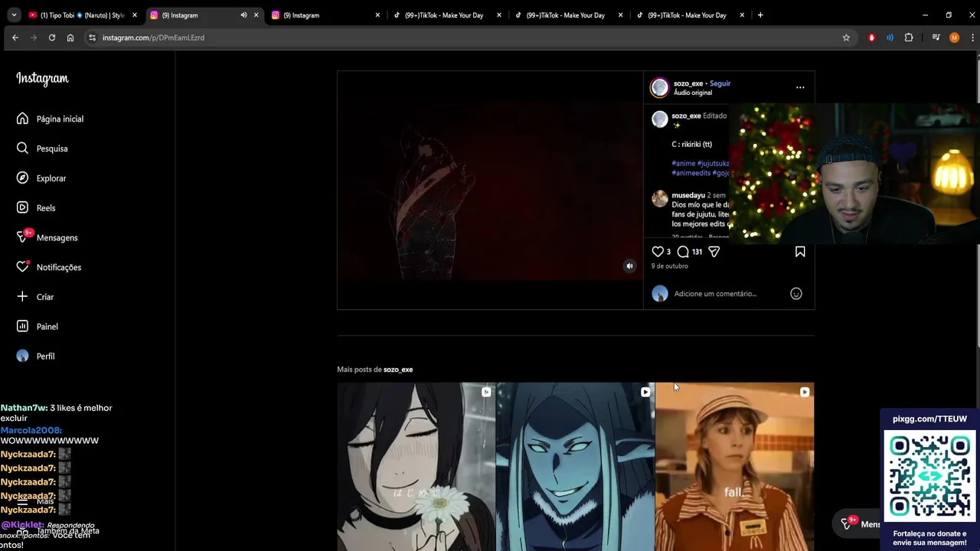Toggle video sound with speaker icon

(x=629, y=266)
